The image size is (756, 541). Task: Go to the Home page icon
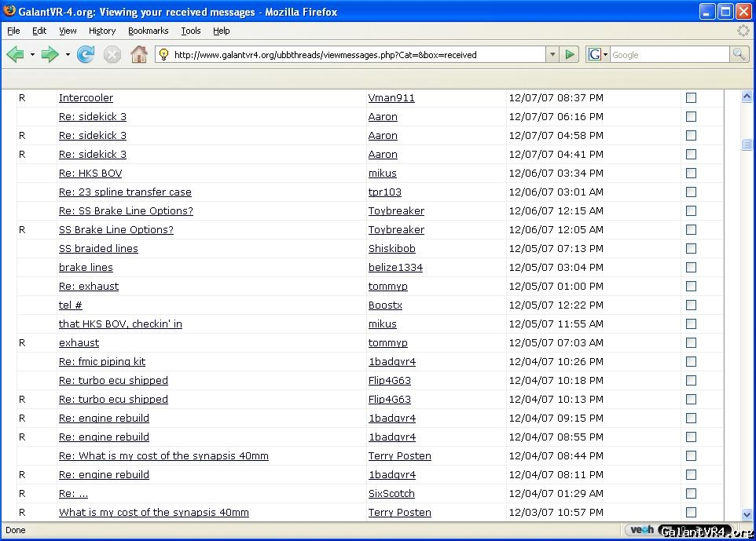click(139, 54)
